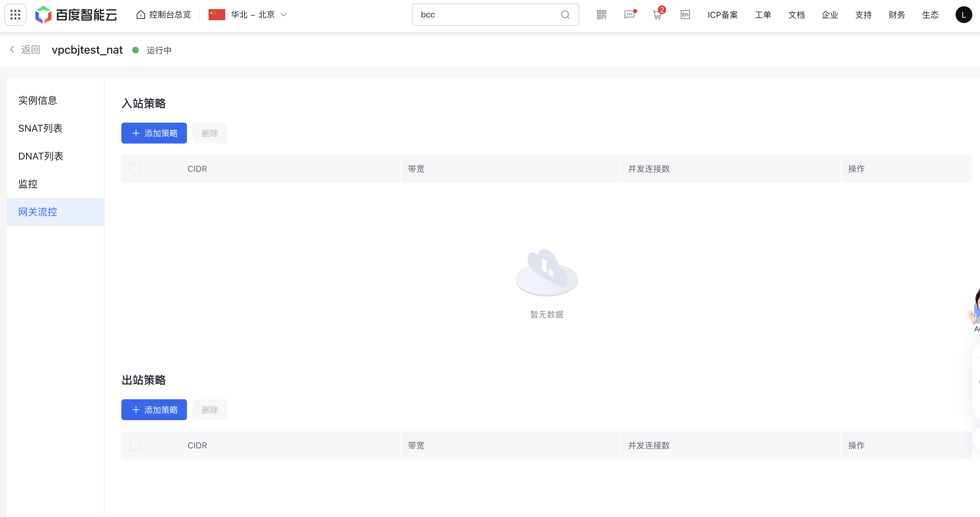The image size is (980, 517).
Task: Click 添加策略 under 出站策略
Action: point(154,410)
